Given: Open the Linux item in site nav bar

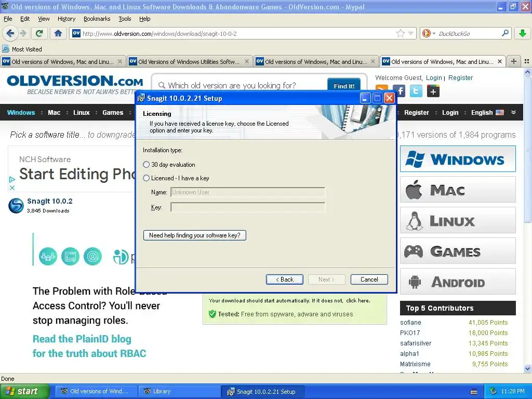Looking at the screenshot, I should click(x=82, y=113).
